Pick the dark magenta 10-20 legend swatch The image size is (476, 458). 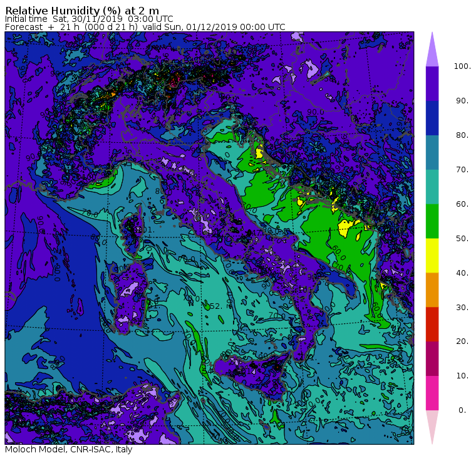[x=432, y=359]
